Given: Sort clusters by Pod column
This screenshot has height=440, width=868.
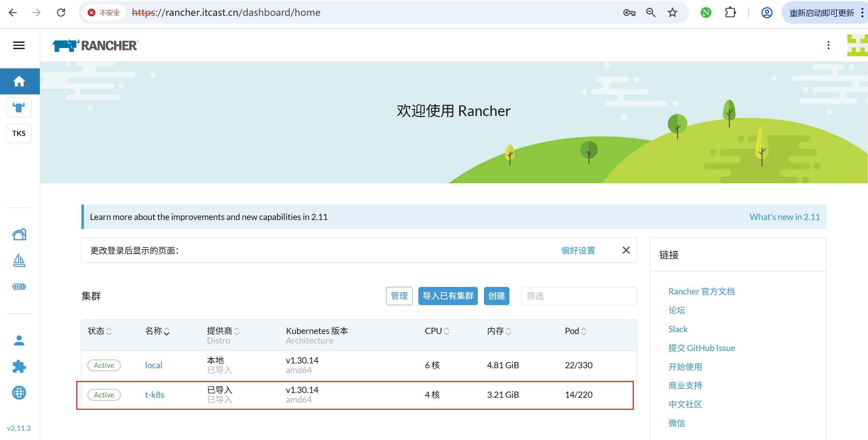Looking at the screenshot, I should (x=576, y=331).
